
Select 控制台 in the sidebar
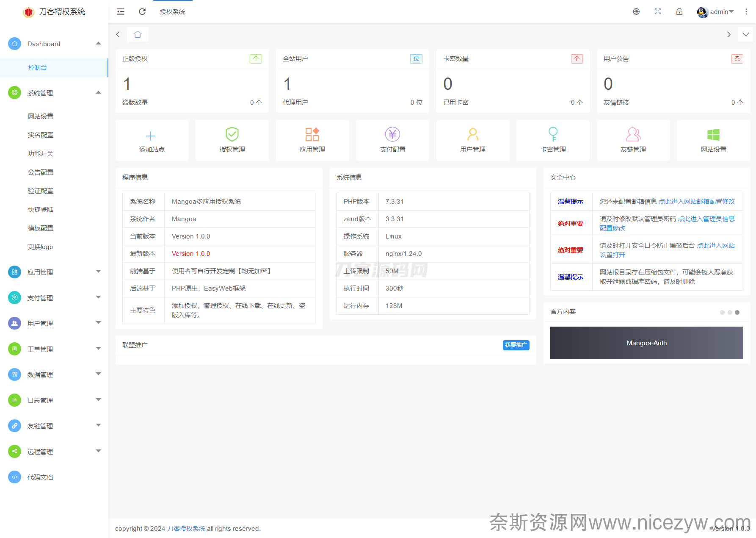(54, 68)
